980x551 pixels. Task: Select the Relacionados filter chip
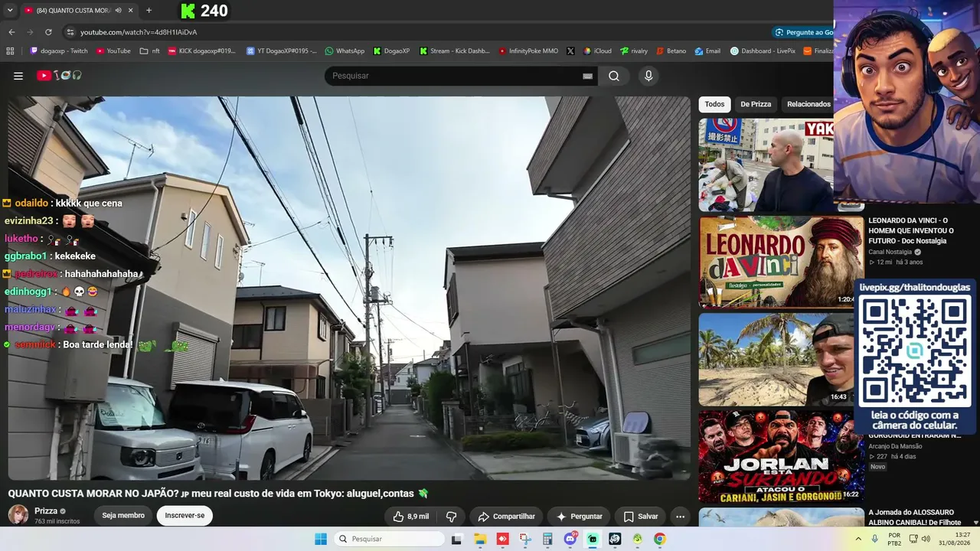point(808,104)
